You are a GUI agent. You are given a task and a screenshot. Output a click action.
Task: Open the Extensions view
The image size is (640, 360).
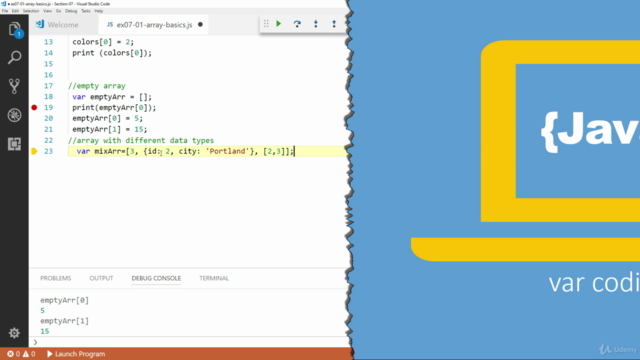[x=14, y=144]
